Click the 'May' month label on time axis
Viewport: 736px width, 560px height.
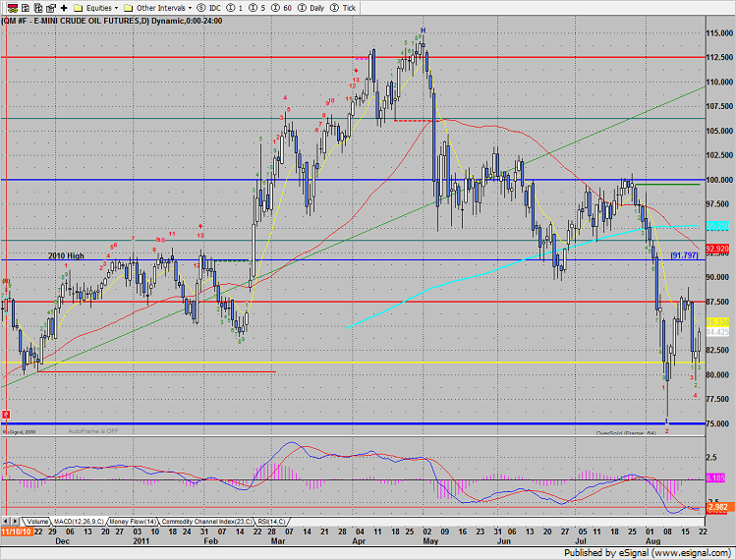point(430,541)
